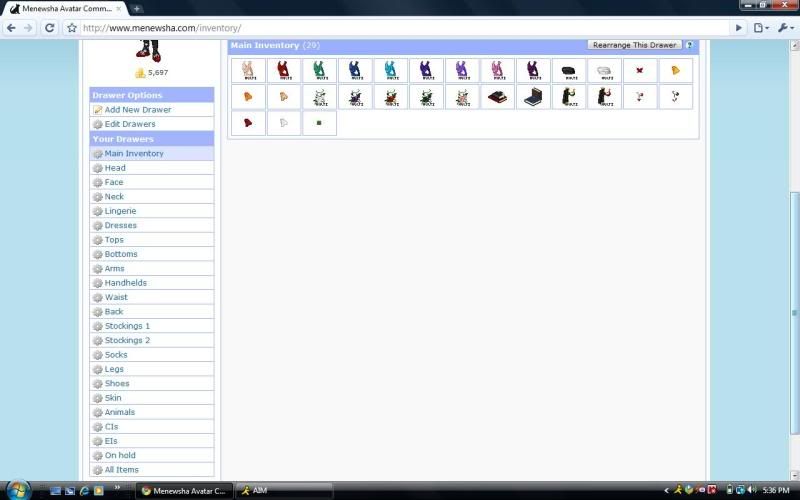Open the Edit Drawers link
Viewport: 800px width, 500px height.
click(130, 124)
